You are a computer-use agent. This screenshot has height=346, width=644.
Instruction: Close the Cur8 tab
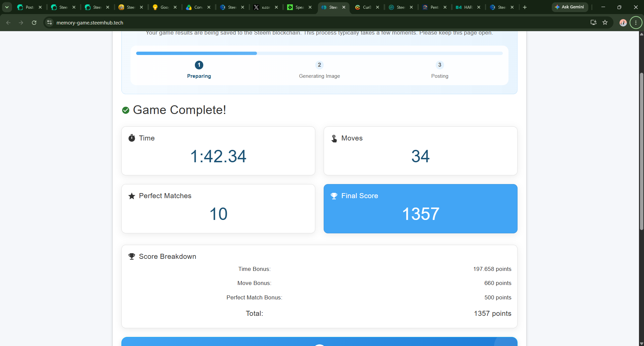(378, 7)
